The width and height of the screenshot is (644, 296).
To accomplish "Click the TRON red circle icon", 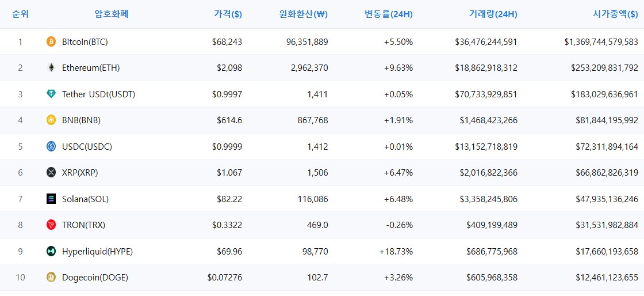I will click(x=51, y=225).
